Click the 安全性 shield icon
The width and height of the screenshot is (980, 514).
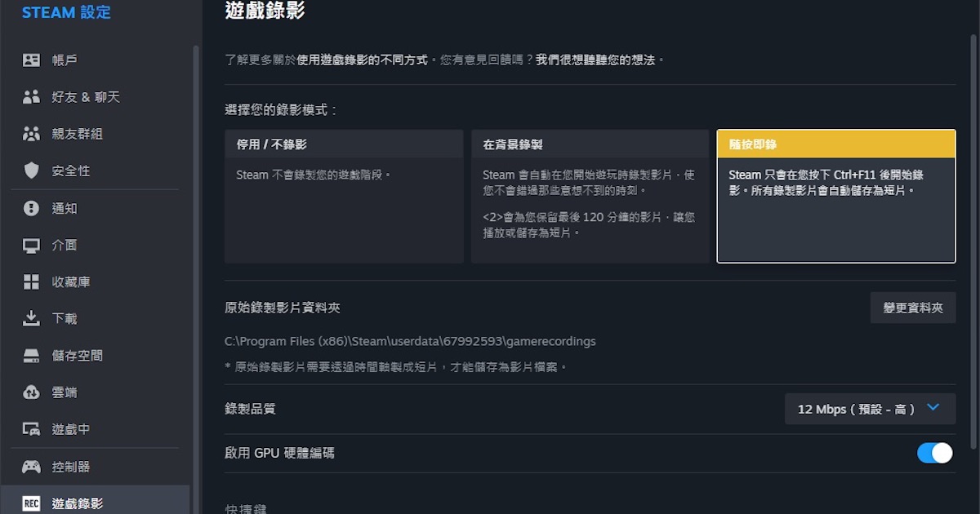click(31, 171)
